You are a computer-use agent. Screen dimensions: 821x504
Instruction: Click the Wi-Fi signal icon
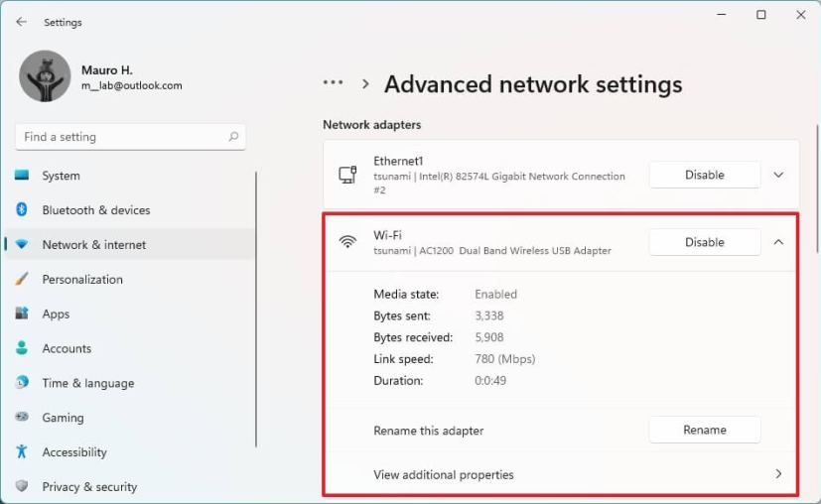point(347,242)
